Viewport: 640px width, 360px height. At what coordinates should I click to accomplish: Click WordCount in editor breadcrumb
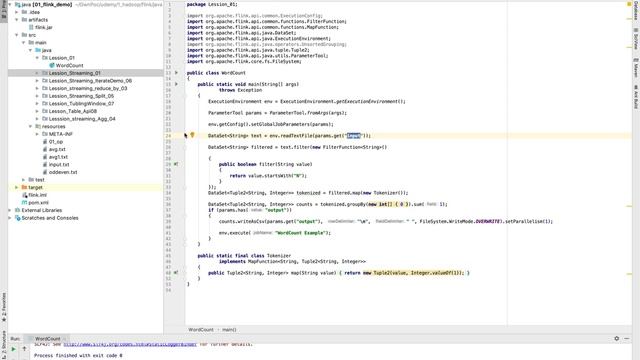point(201,329)
